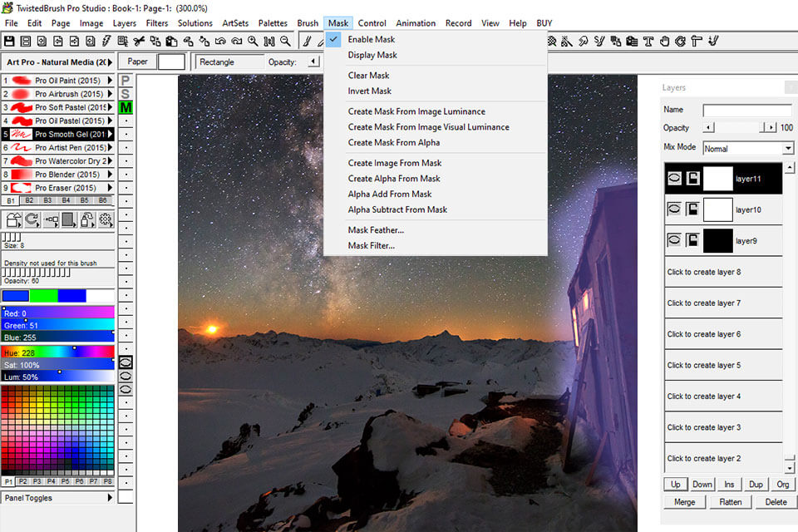Viewport: 798px width, 532px height.
Task: Open the Mix Mode Normal dropdown
Action: pyautogui.click(x=788, y=149)
